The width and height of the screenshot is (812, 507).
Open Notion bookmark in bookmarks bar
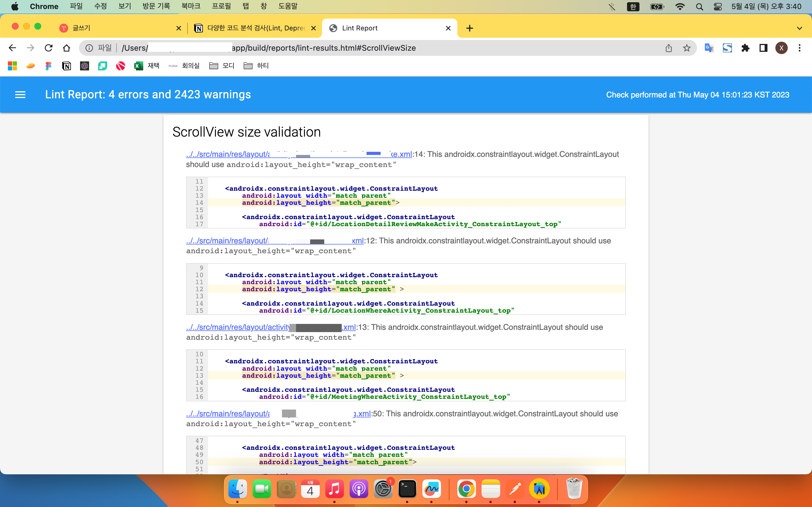pos(67,66)
